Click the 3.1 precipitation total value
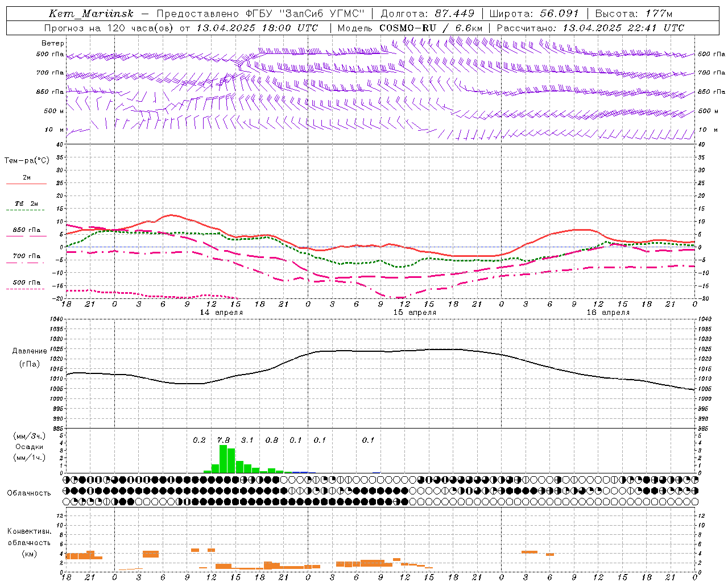728x582 pixels. coord(247,440)
